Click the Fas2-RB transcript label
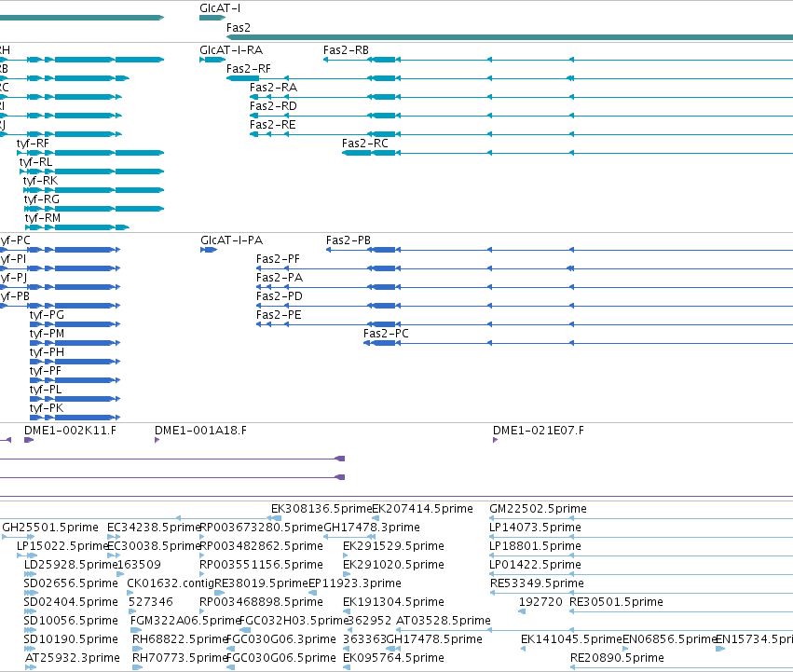This screenshot has height=672, width=793. coord(346,50)
